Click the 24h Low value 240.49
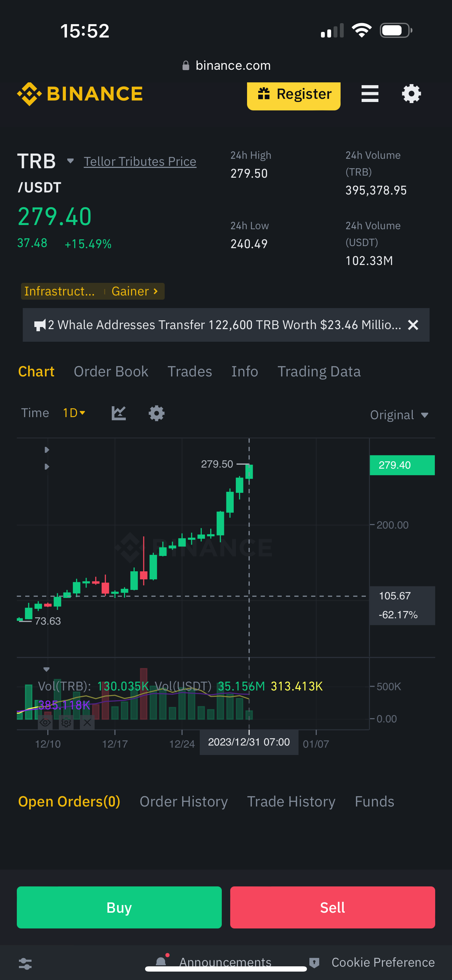 click(249, 244)
